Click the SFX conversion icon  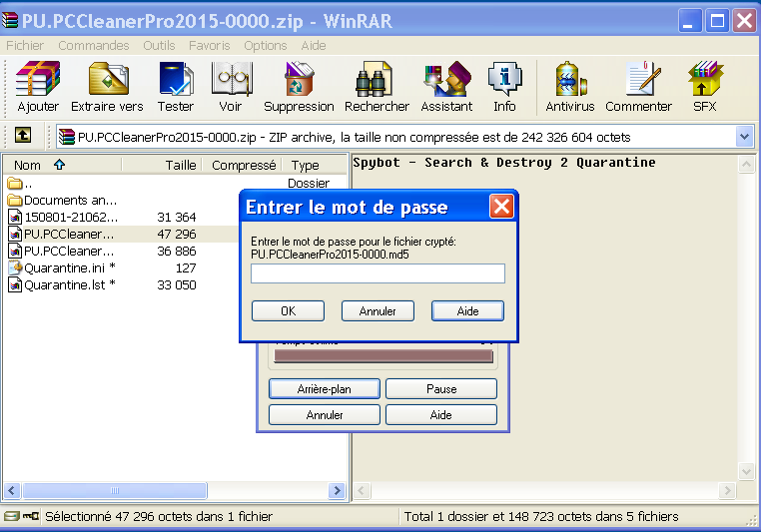(x=705, y=79)
